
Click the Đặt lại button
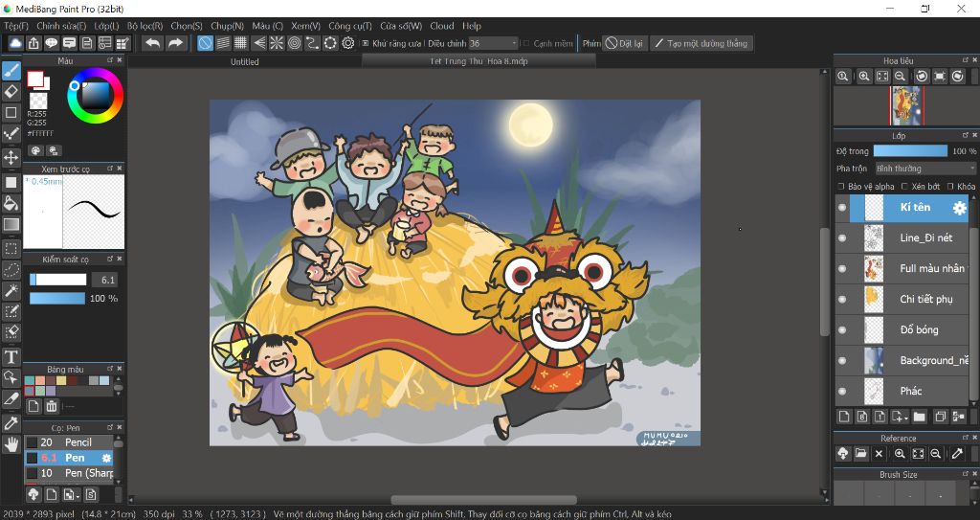click(624, 43)
